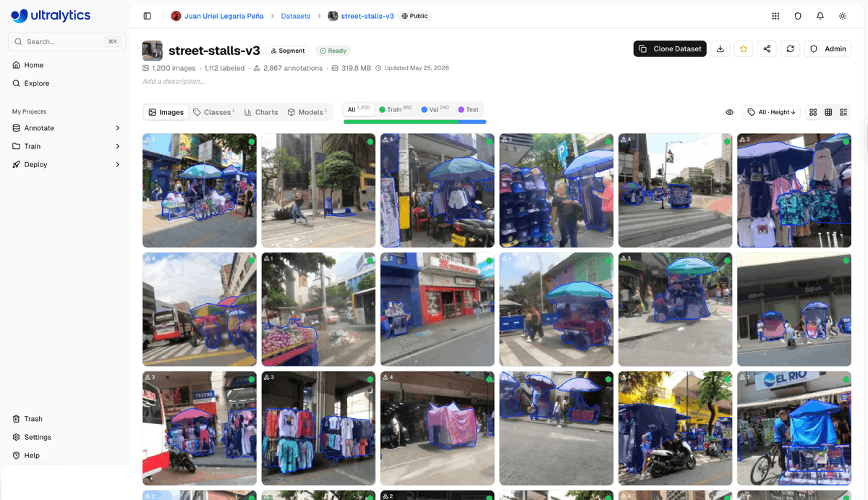Click street-stalls-v3 breadcrumb link

pos(367,16)
